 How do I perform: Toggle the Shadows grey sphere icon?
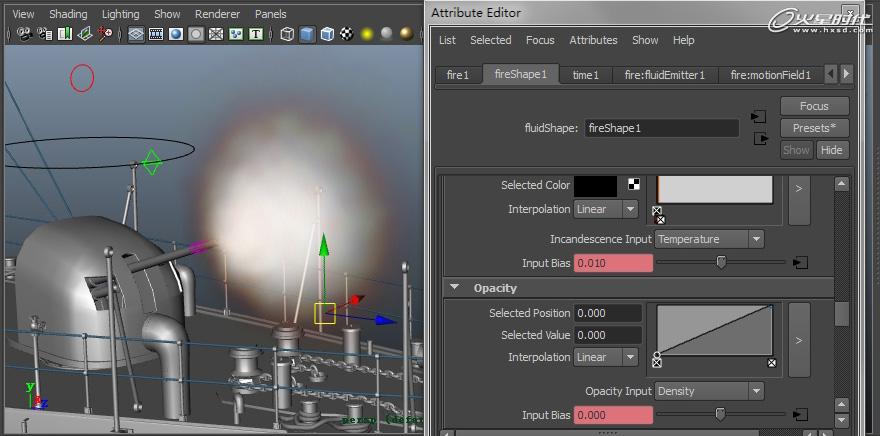coord(387,35)
